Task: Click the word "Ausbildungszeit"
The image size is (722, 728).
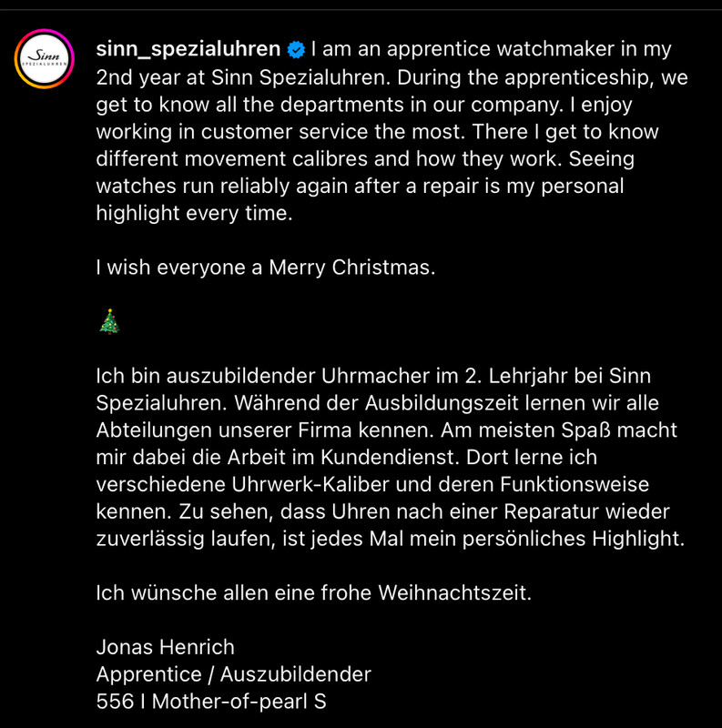Action: [442, 403]
